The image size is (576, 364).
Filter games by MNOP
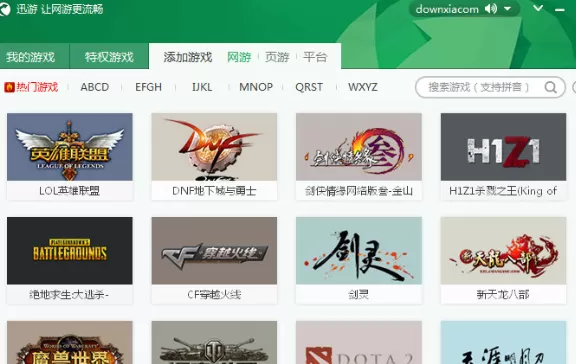point(256,87)
